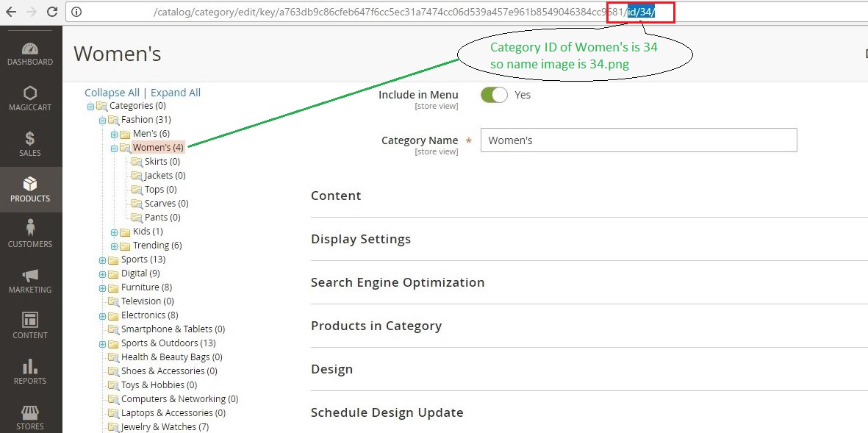Screen dimensions: 868x433
Task: Expand the Sports (13) category node
Action: pos(102,260)
